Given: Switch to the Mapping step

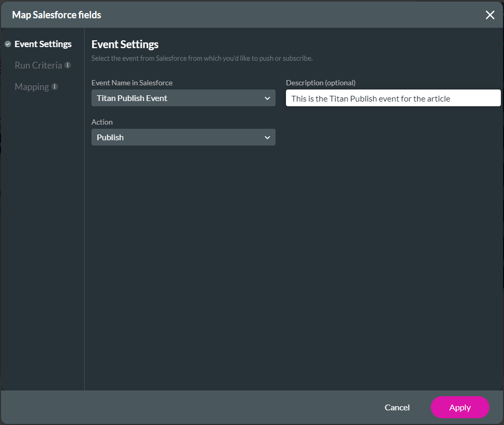Looking at the screenshot, I should (x=32, y=86).
